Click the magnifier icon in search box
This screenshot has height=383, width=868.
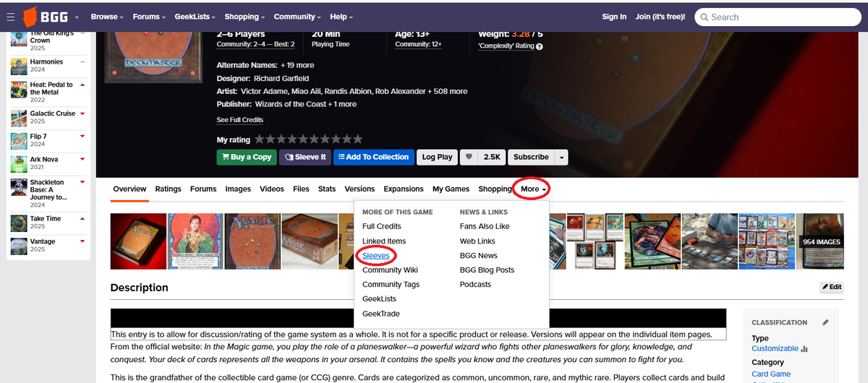tap(704, 17)
